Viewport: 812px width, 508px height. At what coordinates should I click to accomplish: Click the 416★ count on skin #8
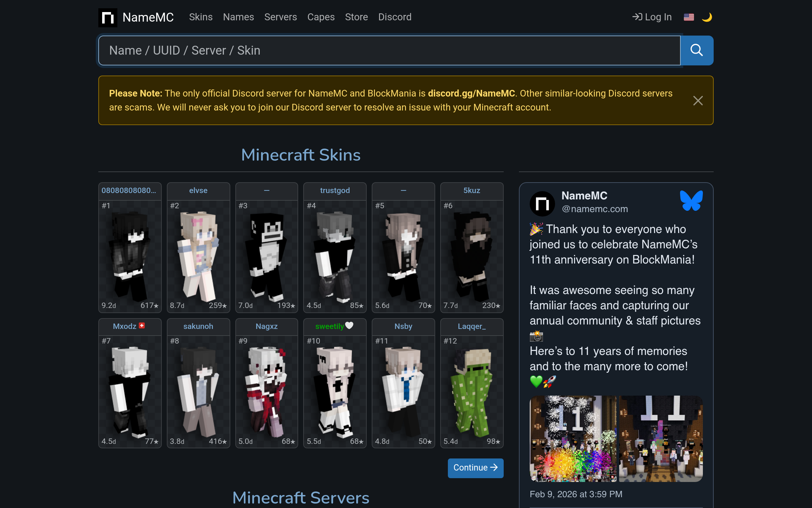(x=218, y=441)
